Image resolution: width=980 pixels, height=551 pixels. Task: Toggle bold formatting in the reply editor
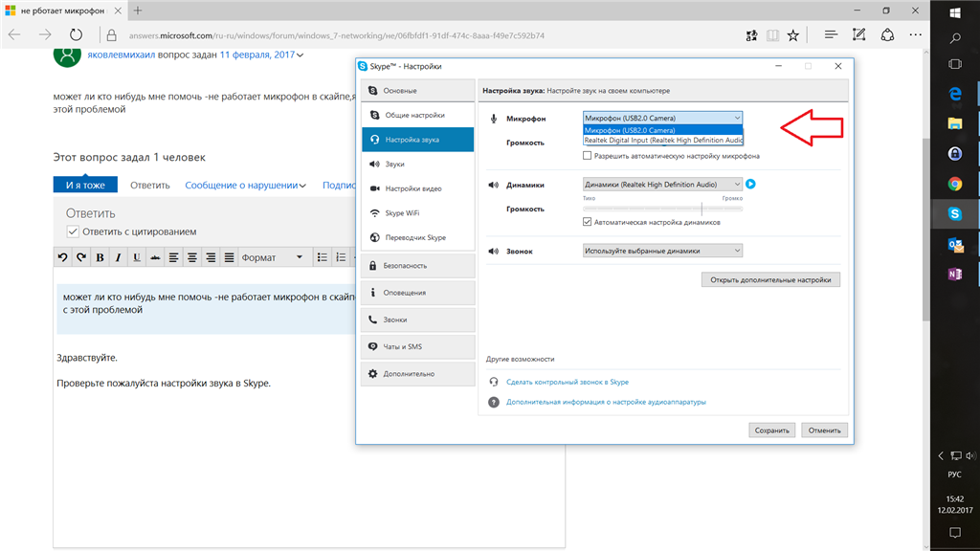100,257
